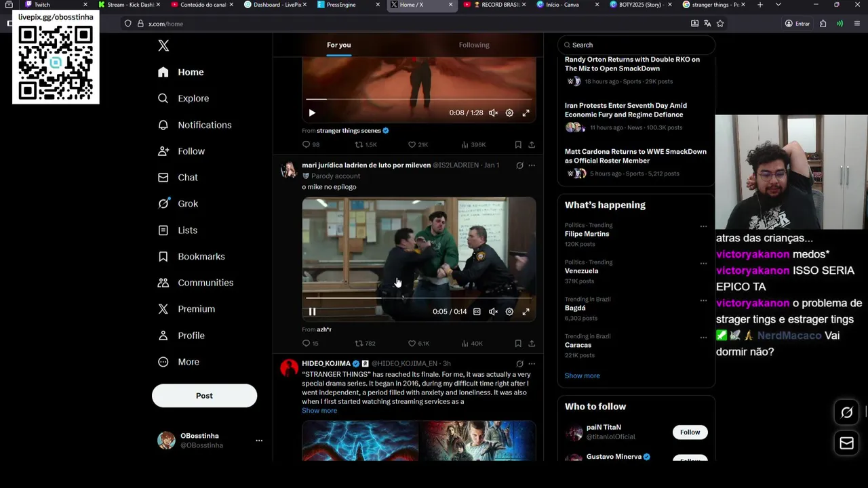Open Chat in the sidebar
Image resolution: width=868 pixels, height=488 pixels.
178,178
